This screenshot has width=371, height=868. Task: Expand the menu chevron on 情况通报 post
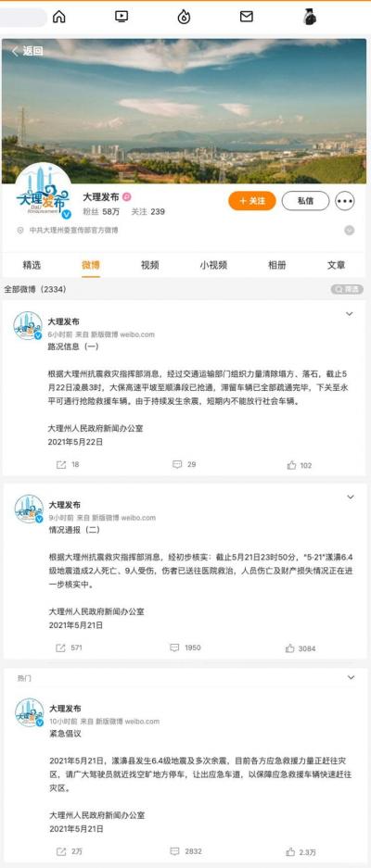coord(350,497)
